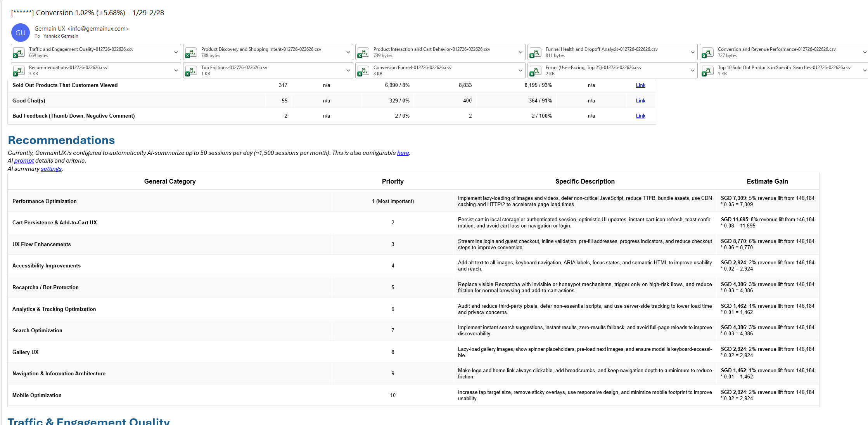The image size is (868, 425).
Task: Click the 'here' configuration link
Action: pyautogui.click(x=403, y=153)
